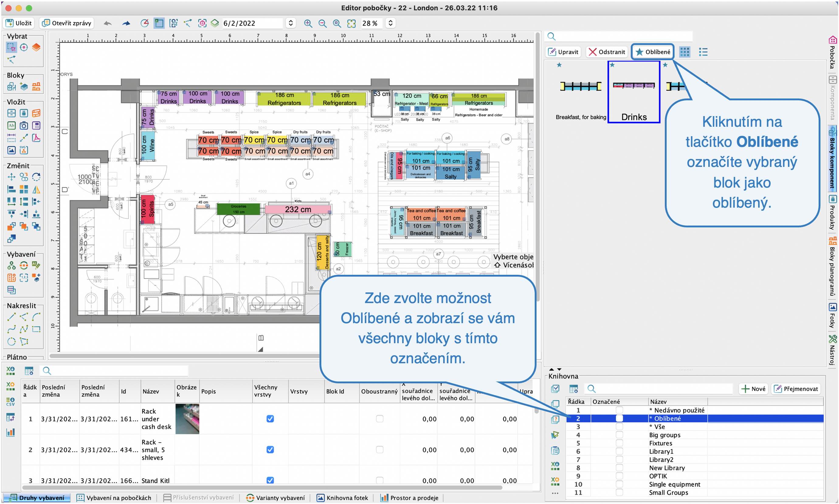The image size is (839, 504).
Task: Click the insert SVG icon
Action: click(x=24, y=150)
